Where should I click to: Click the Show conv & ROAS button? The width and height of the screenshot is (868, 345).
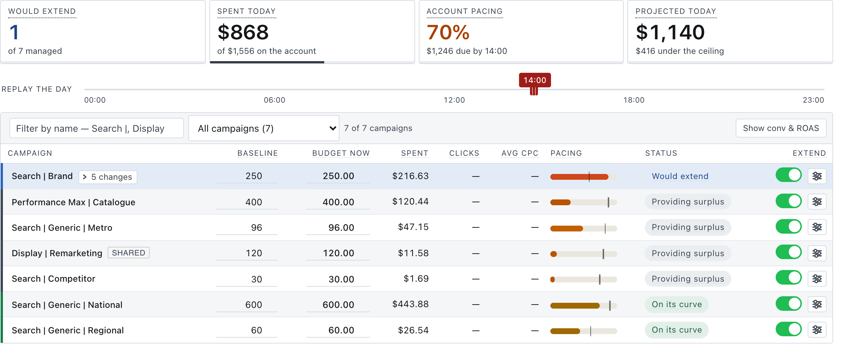[781, 128]
